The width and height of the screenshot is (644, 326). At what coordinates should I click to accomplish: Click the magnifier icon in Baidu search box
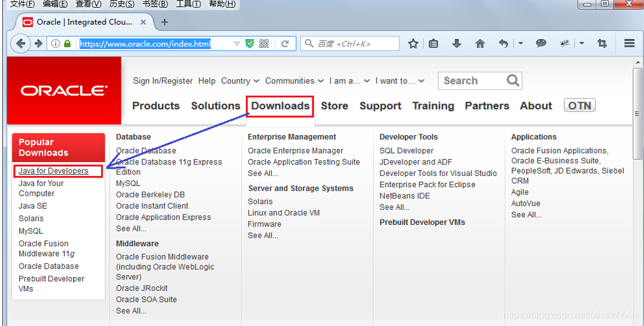tap(309, 44)
